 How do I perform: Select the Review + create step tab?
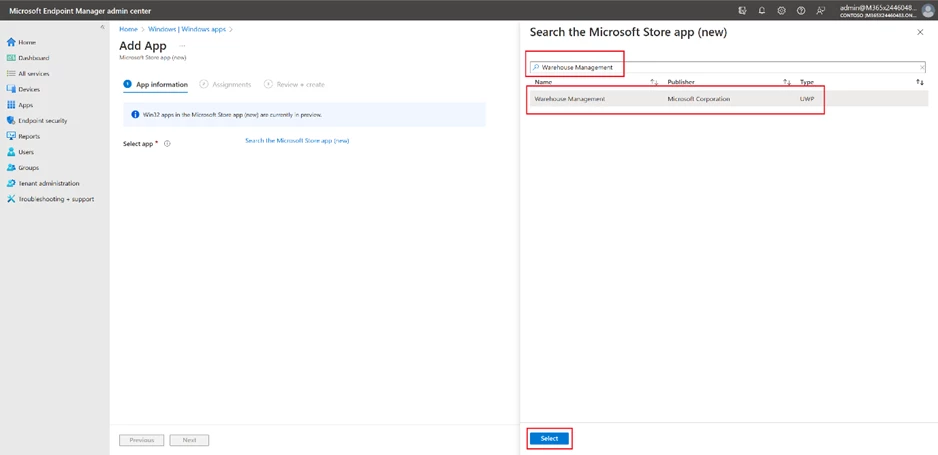pyautogui.click(x=294, y=85)
